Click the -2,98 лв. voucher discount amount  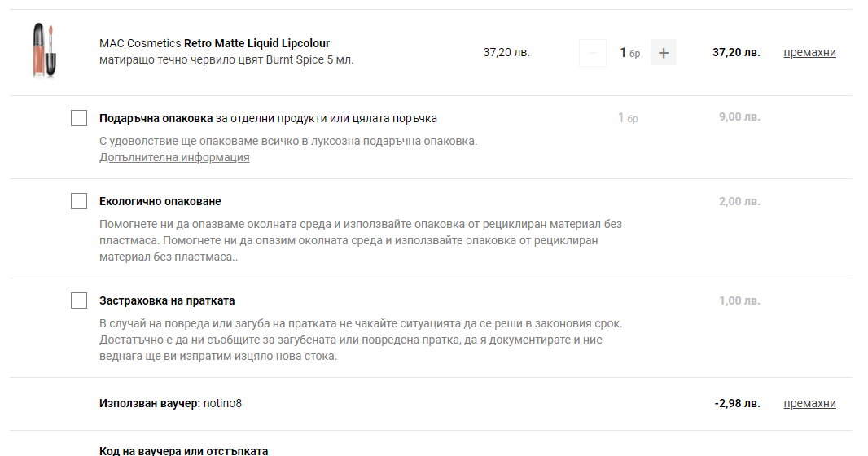tap(737, 403)
